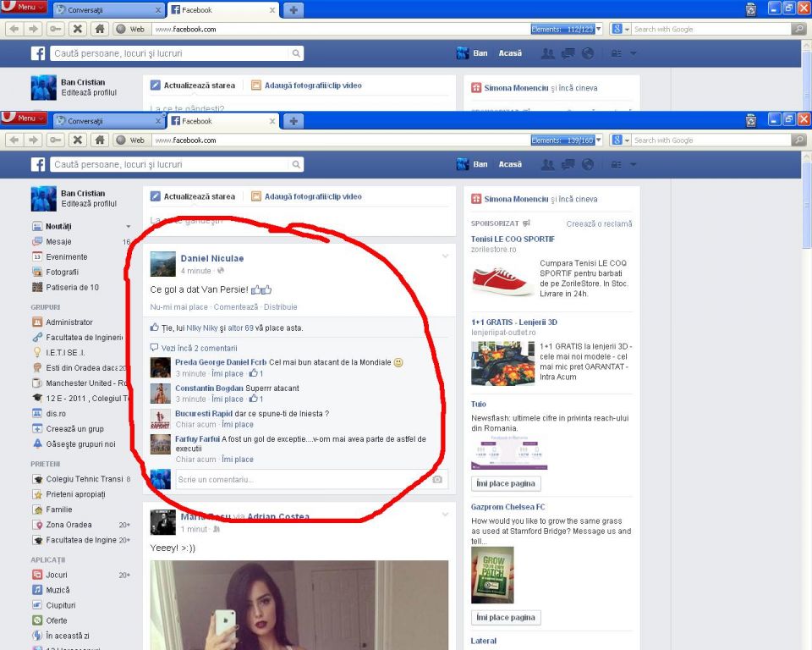The width and height of the screenshot is (812, 650).
Task: Expand Vezi încă 2 comentarii
Action: (199, 349)
